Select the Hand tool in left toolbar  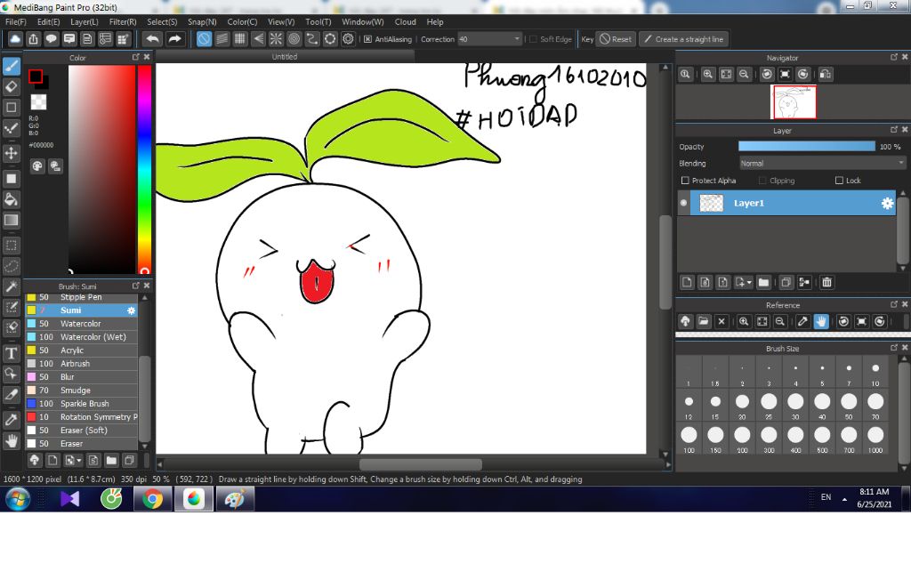click(11, 441)
